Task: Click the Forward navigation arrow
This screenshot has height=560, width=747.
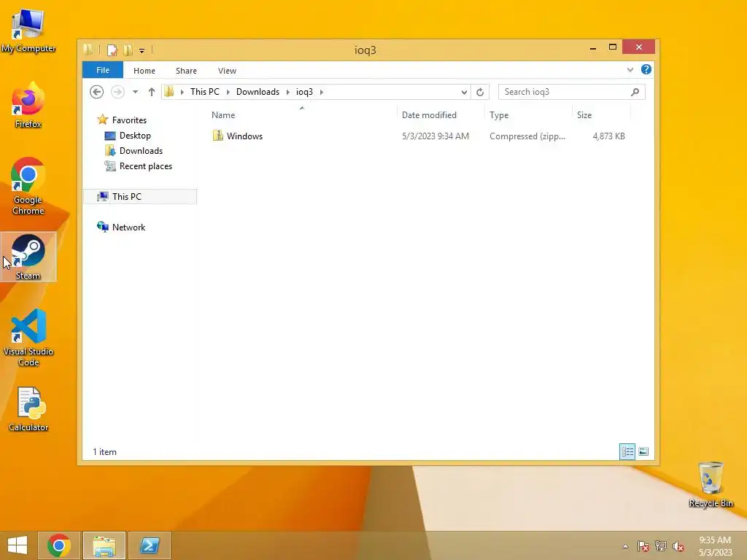Action: coord(117,92)
